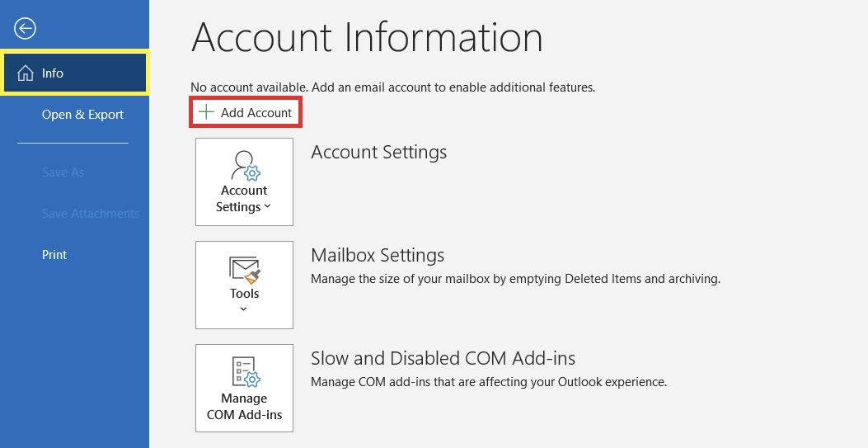
Task: Click the Manage COM Add-ins button label
Action: pyautogui.click(x=244, y=407)
